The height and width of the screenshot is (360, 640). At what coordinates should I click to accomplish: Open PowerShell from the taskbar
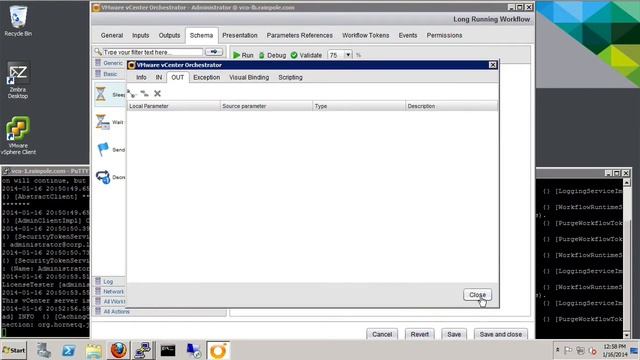tap(69, 350)
